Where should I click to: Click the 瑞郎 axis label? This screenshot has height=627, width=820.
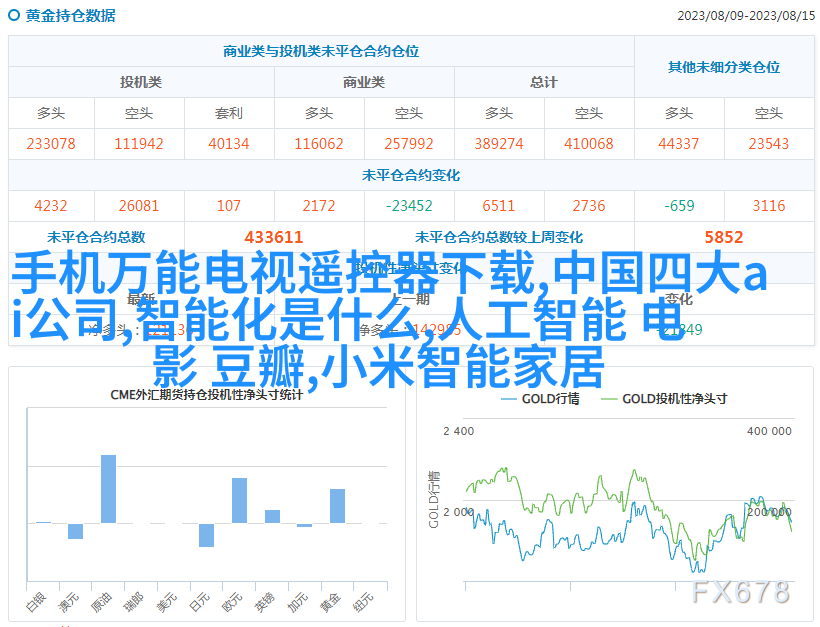click(x=133, y=602)
